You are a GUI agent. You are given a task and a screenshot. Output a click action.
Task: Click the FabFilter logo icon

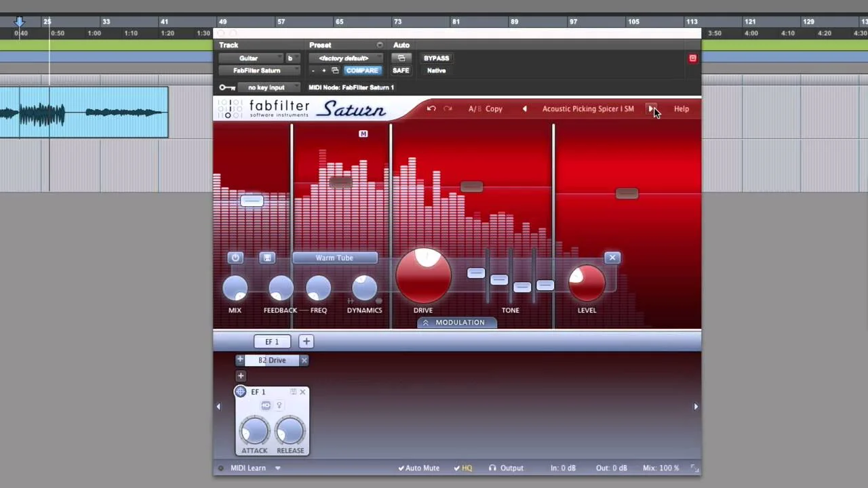pos(231,108)
